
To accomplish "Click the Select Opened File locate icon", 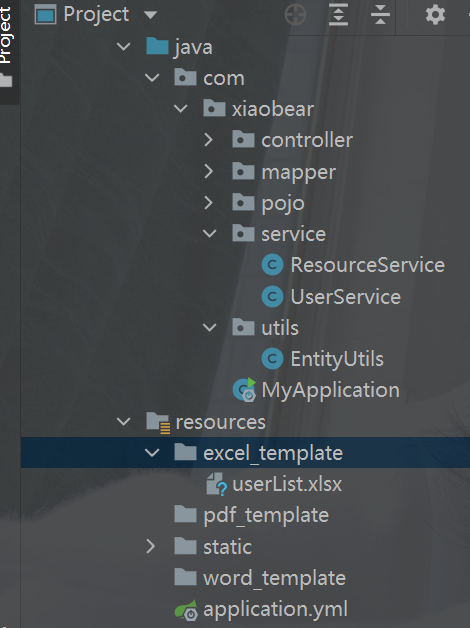I will tap(295, 15).
